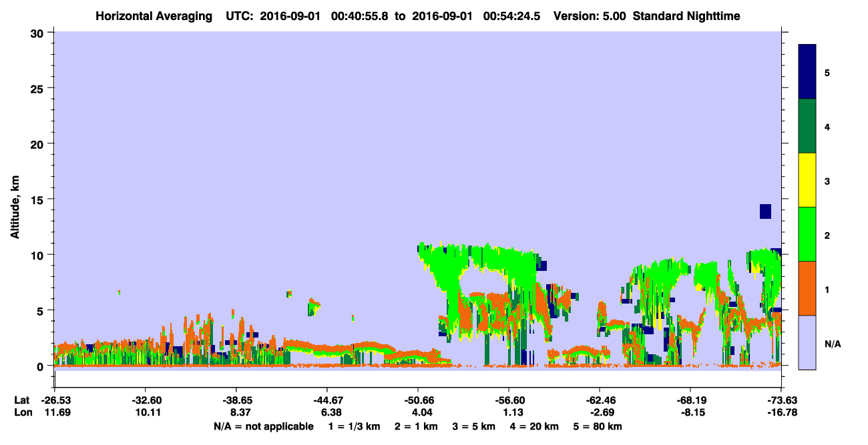
Task: Click the dark green color bar segment 4
Action: [x=807, y=126]
